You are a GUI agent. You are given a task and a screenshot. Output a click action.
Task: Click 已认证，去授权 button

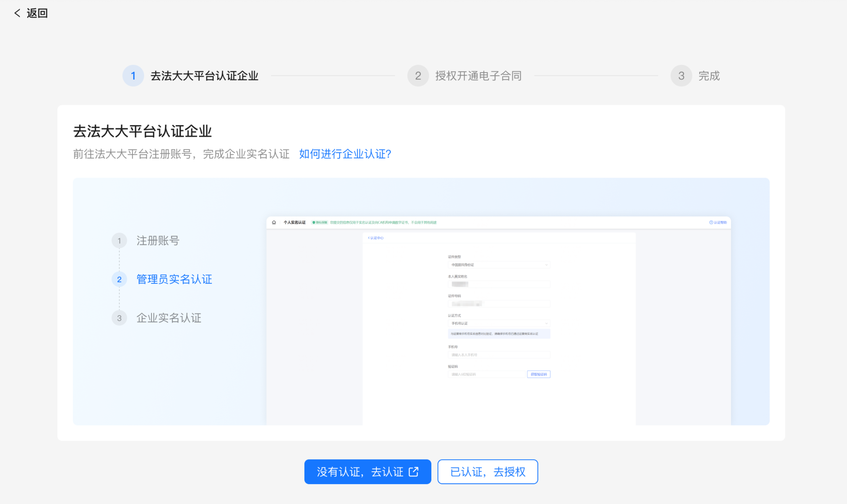click(487, 472)
